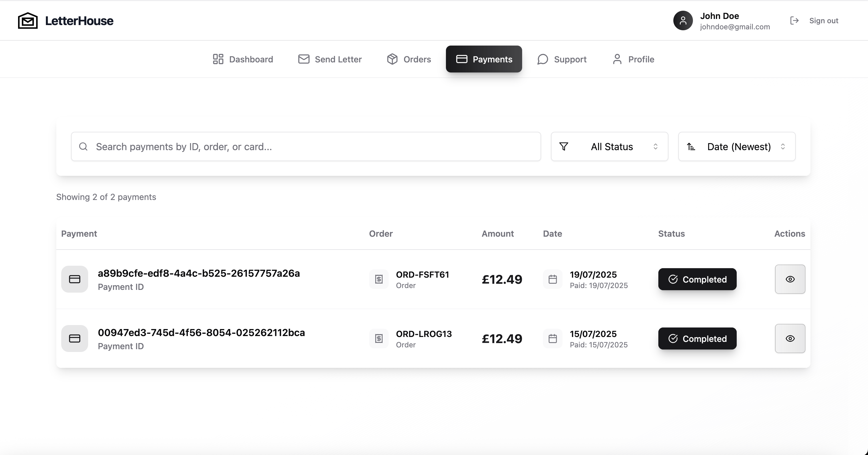
Task: Go to the Dashboard tab
Action: tap(243, 59)
